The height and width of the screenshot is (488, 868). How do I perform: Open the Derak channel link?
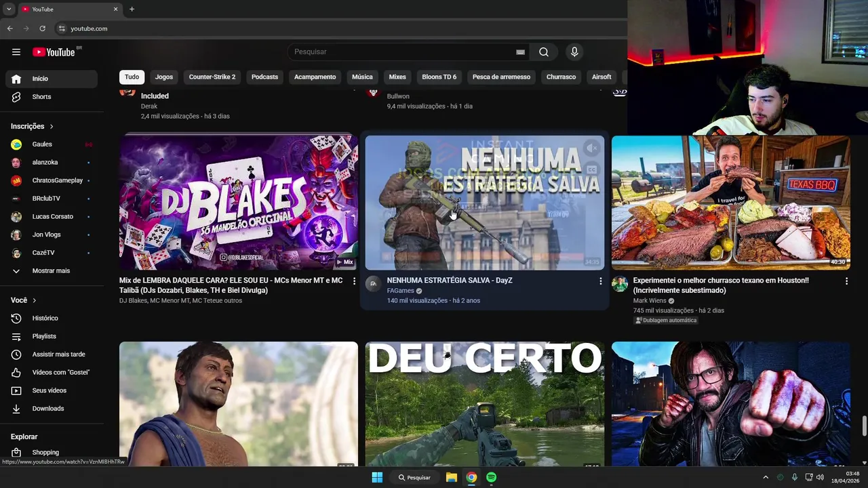pyautogui.click(x=149, y=106)
